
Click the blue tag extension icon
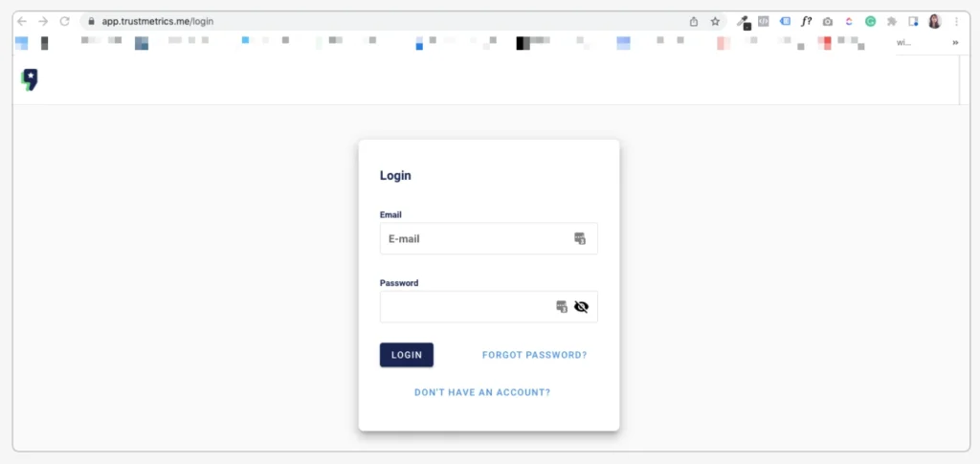[785, 21]
